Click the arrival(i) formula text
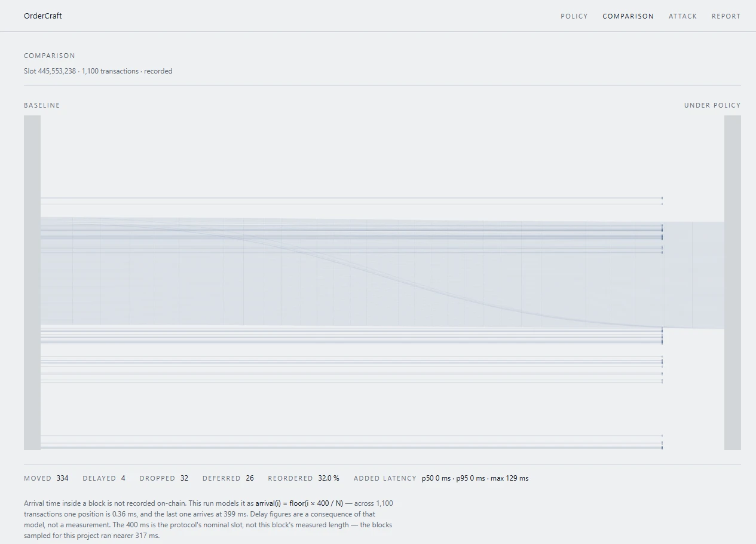This screenshot has height=544, width=756. click(299, 503)
